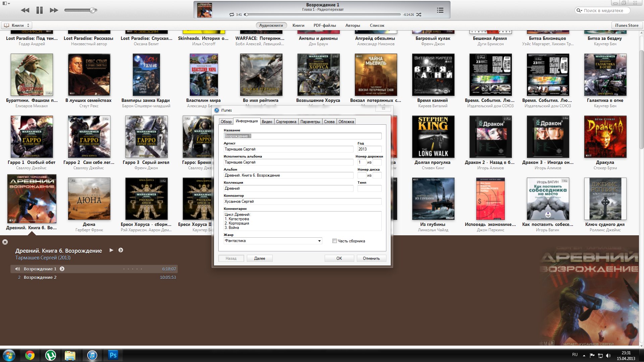This screenshot has width=644, height=362.
Task: Switch to Авторы view
Action: (353, 25)
